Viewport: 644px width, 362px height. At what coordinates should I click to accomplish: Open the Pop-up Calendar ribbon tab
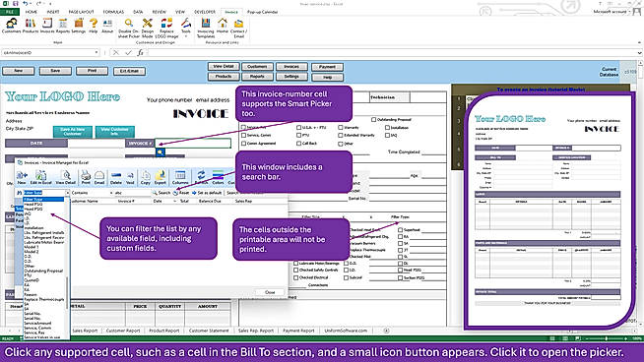tap(263, 12)
